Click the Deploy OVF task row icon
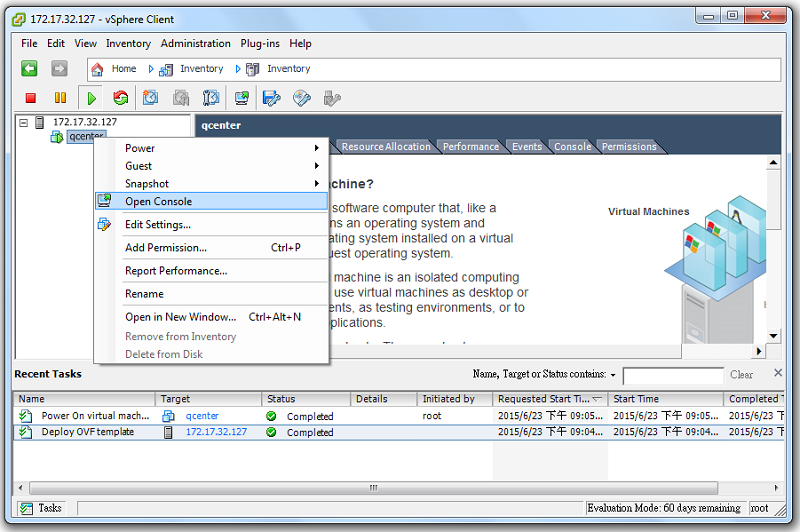 coord(26,432)
